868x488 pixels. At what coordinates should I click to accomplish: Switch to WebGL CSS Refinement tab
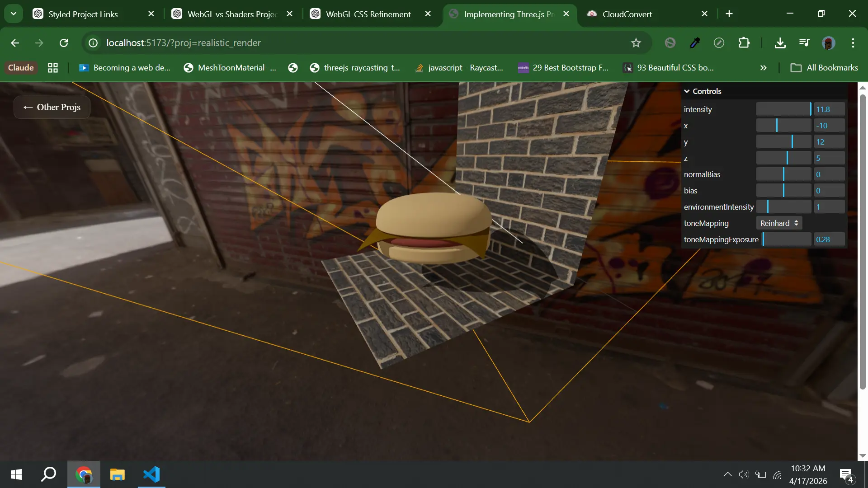368,14
